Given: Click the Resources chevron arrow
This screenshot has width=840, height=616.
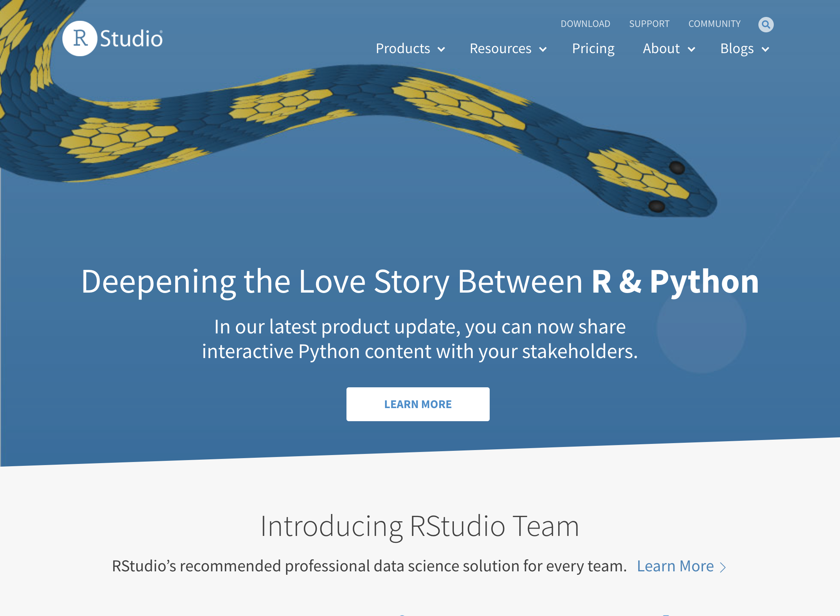Looking at the screenshot, I should pos(543,49).
